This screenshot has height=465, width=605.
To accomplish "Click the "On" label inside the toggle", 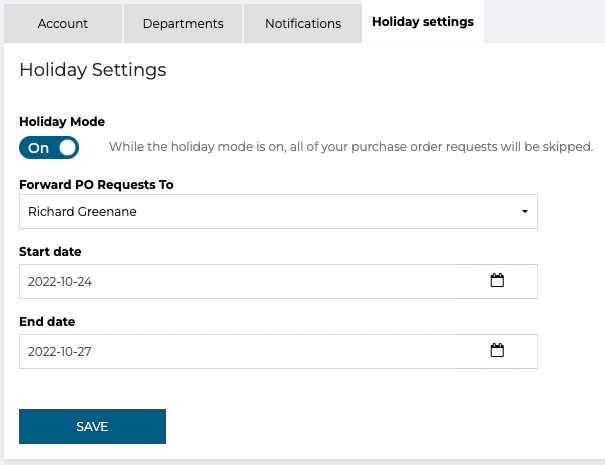I will 38,148.
